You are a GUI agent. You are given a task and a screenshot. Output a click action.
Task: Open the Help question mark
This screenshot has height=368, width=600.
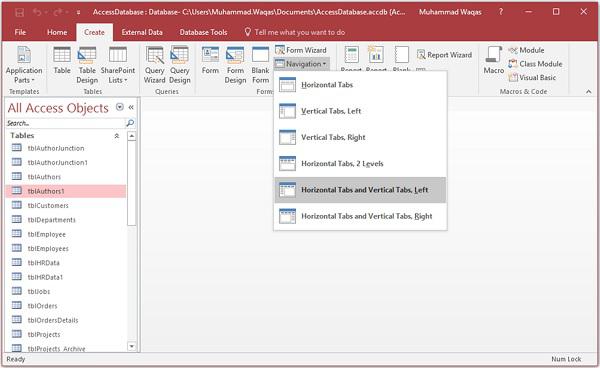coord(501,12)
